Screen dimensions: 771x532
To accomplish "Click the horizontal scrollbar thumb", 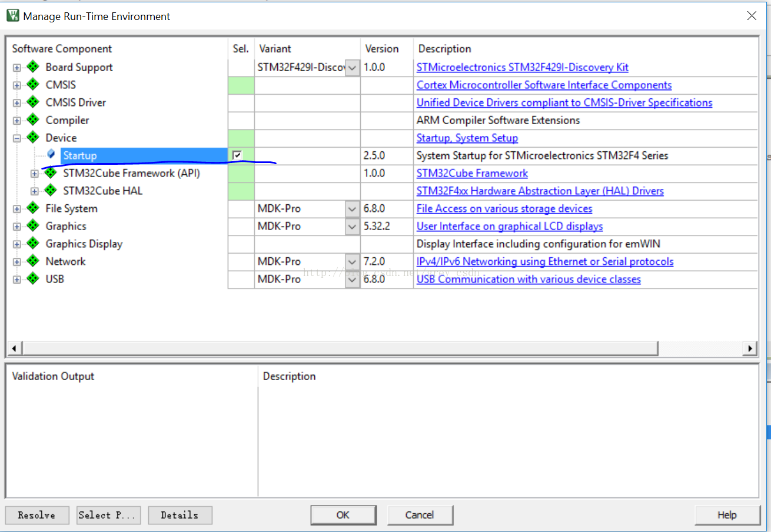I will 340,348.
